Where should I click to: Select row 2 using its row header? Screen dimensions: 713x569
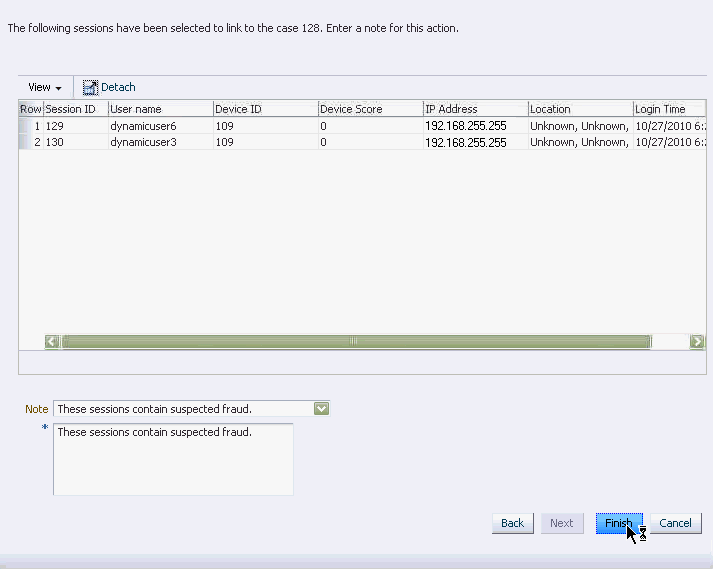(x=30, y=142)
